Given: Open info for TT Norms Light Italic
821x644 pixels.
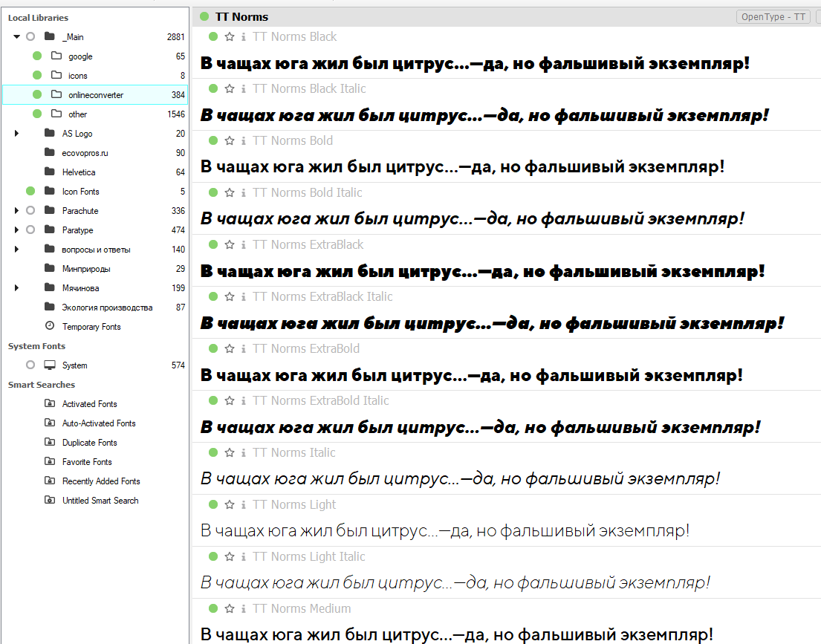Looking at the screenshot, I should pyautogui.click(x=244, y=556).
